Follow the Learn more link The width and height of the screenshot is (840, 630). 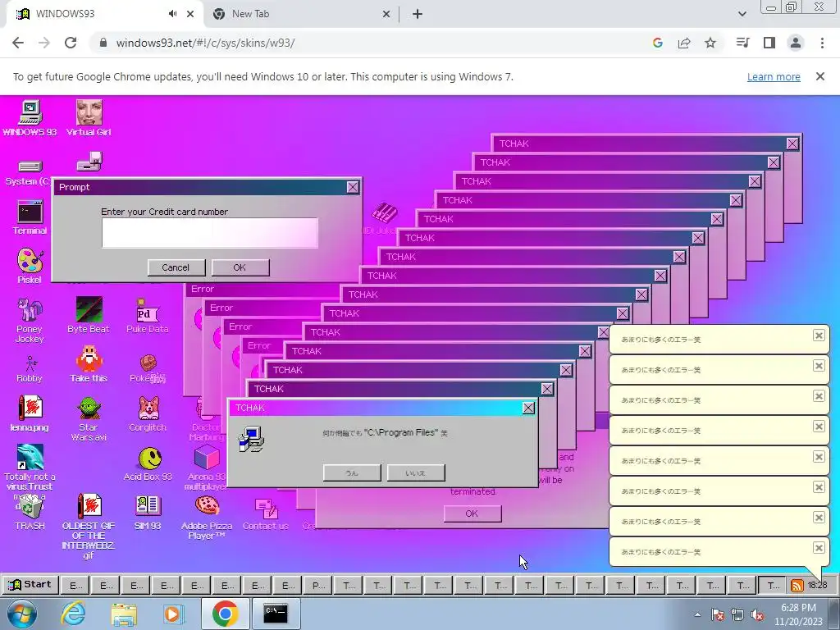coord(774,76)
